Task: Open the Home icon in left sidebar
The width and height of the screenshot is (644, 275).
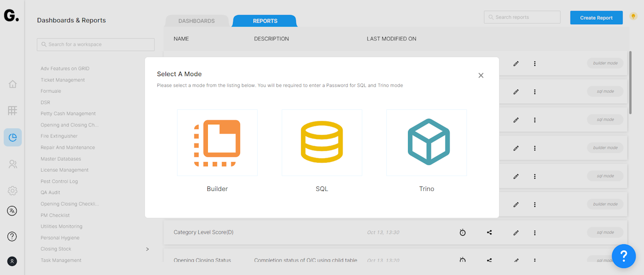Action: 13,84
